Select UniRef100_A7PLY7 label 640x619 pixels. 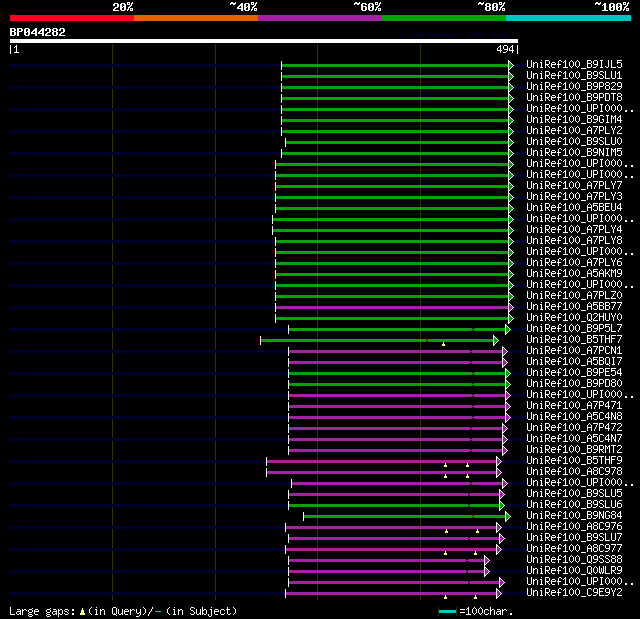tap(574, 186)
